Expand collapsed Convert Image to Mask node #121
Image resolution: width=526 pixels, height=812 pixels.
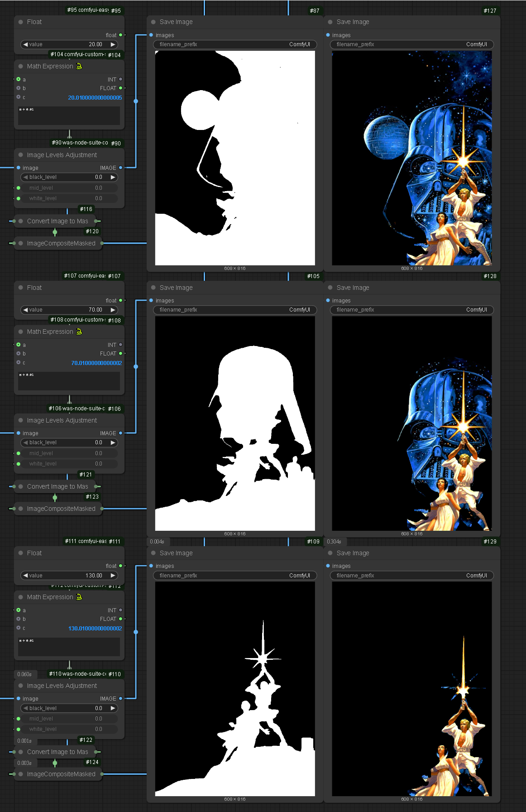coord(21,486)
